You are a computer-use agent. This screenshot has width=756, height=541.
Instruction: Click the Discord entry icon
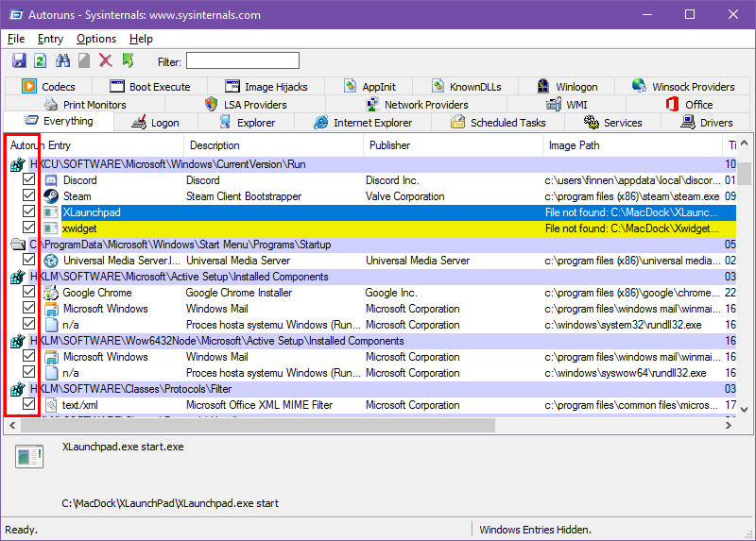51,180
